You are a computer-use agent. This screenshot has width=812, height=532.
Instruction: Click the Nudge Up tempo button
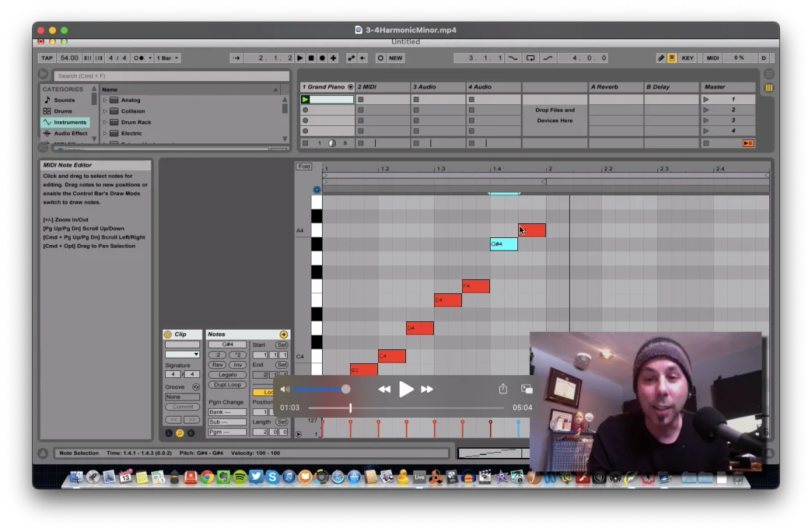[99, 58]
